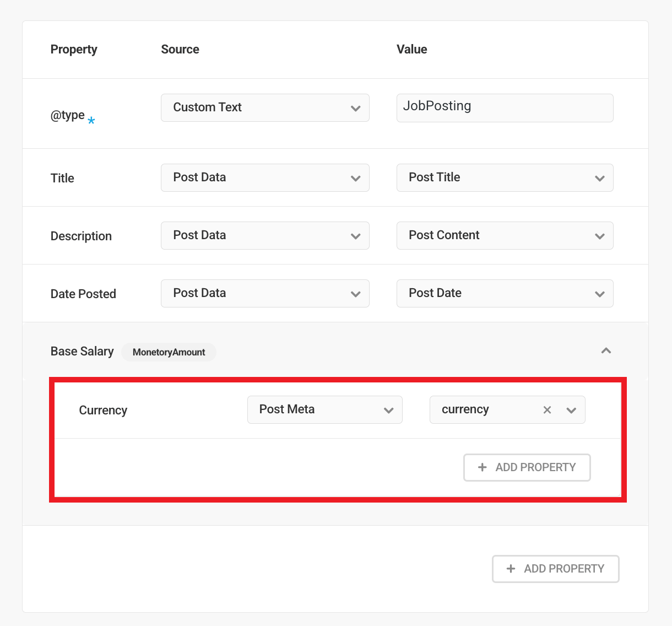Select the MonetoryAmount badge next to Base Salary

coord(169,352)
